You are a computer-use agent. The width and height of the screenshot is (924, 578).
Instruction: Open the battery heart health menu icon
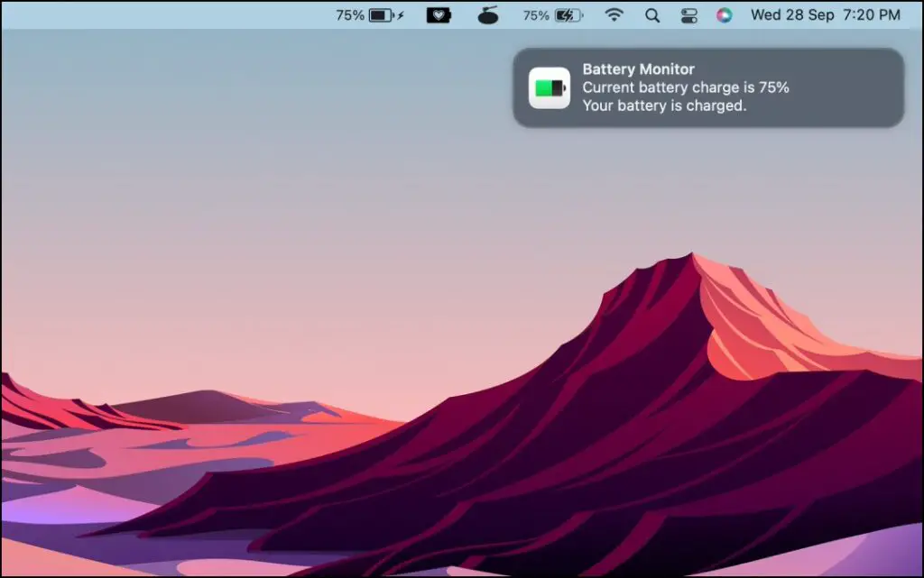coord(439,15)
